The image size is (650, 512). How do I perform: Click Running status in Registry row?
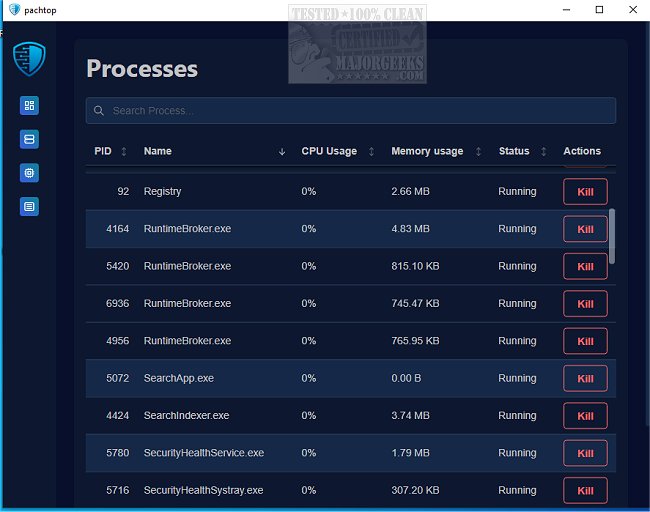pyautogui.click(x=517, y=192)
